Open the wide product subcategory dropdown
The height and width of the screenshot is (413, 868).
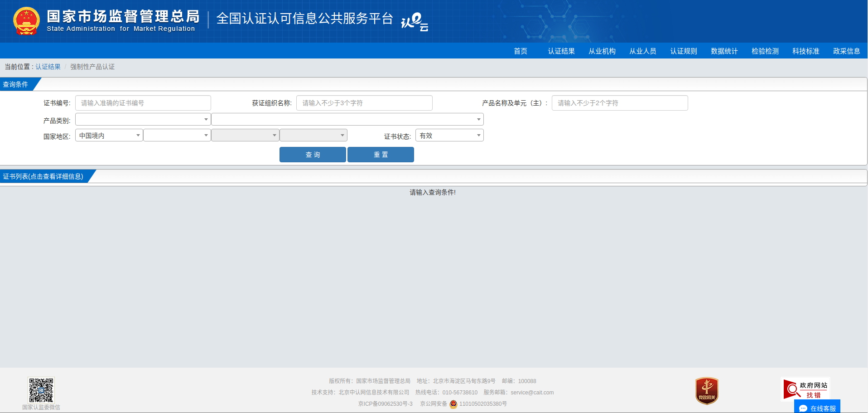pyautogui.click(x=347, y=120)
